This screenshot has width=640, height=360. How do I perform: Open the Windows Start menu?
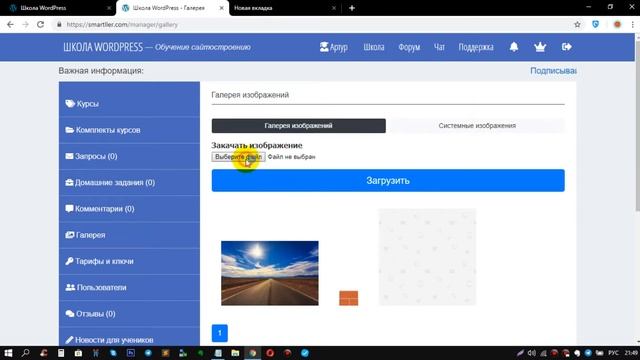pyautogui.click(x=8, y=353)
